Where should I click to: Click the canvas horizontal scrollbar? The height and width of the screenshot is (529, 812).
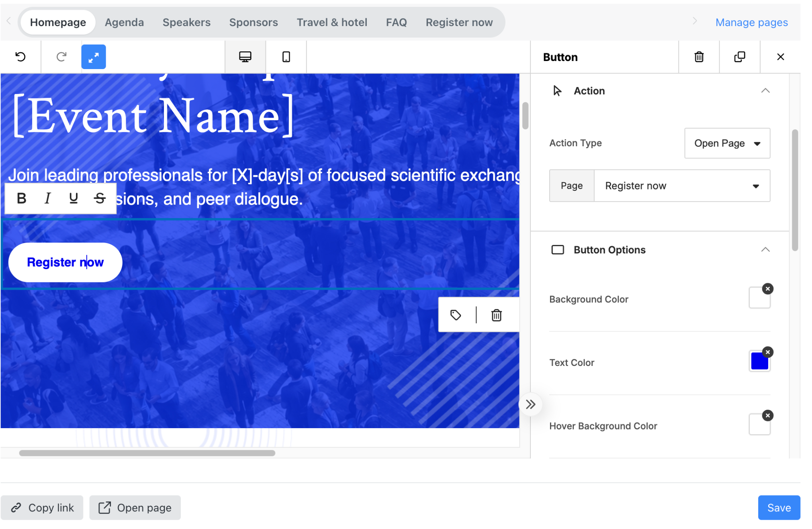(x=147, y=453)
